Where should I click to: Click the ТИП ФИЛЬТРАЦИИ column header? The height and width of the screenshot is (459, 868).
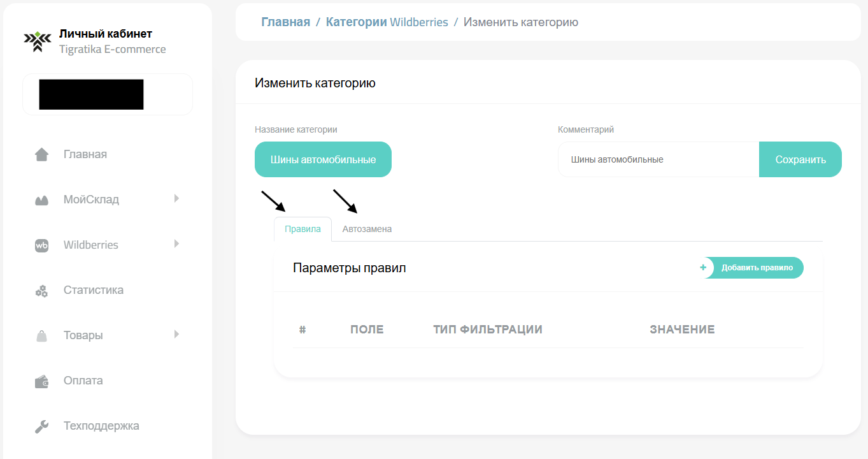[488, 330]
